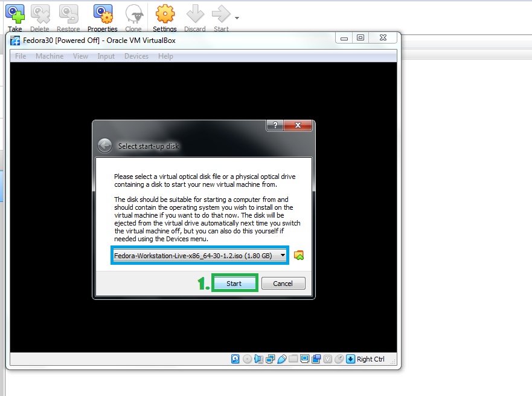Screen dimensions: 532x396
Task: Click the mouse integration status icon
Action: pyautogui.click(x=339, y=359)
